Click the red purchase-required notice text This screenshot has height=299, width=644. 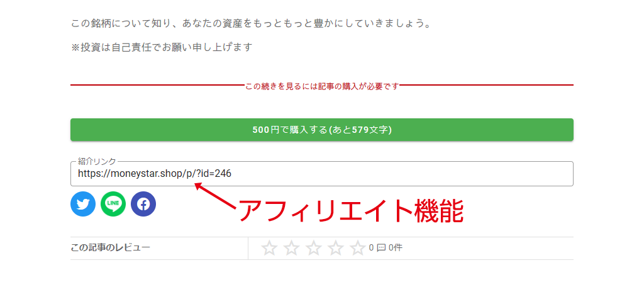click(x=322, y=86)
